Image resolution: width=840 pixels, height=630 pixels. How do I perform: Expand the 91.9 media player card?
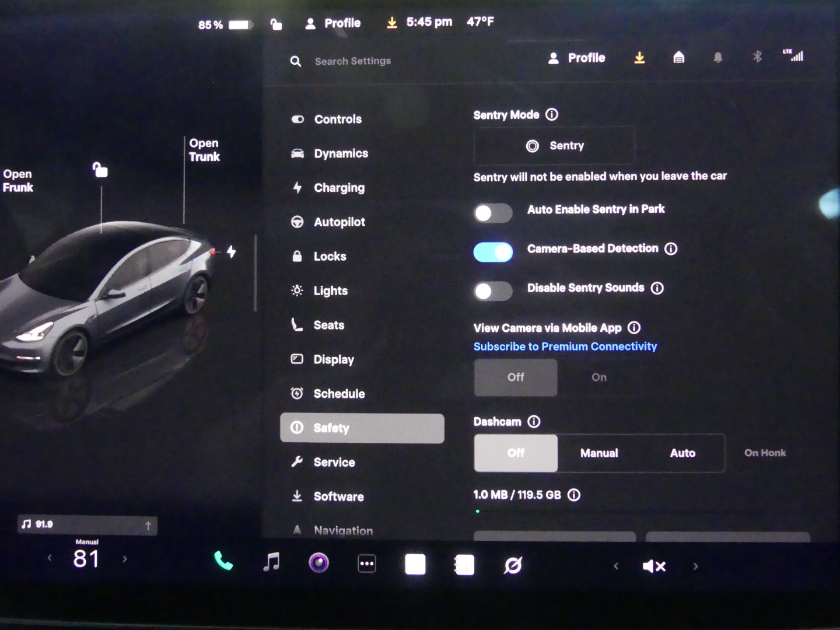coord(87,525)
